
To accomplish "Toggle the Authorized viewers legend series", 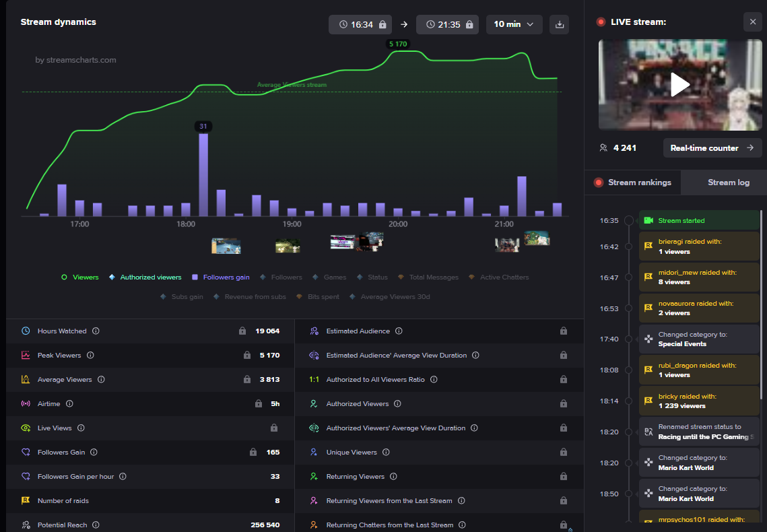I will pos(145,277).
